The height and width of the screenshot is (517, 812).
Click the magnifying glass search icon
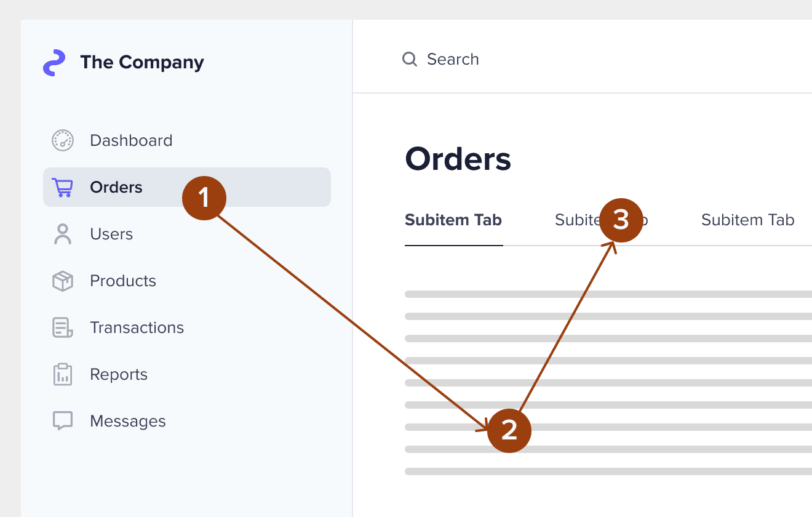click(410, 59)
